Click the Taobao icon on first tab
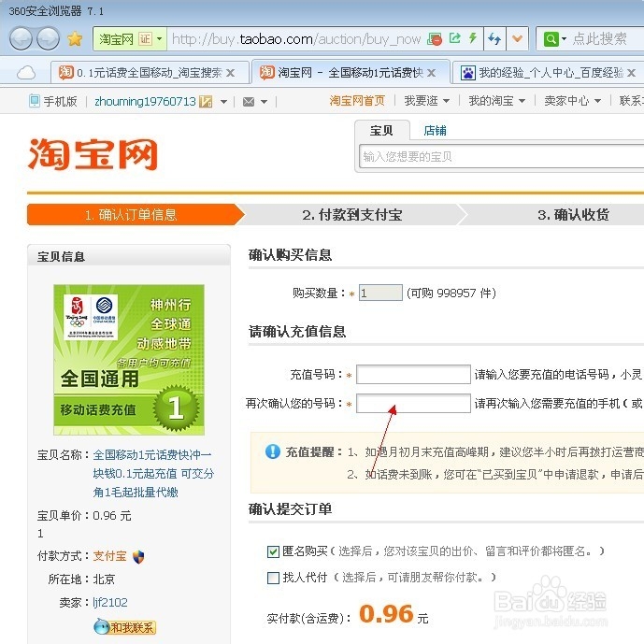644x644 pixels. (x=65, y=72)
